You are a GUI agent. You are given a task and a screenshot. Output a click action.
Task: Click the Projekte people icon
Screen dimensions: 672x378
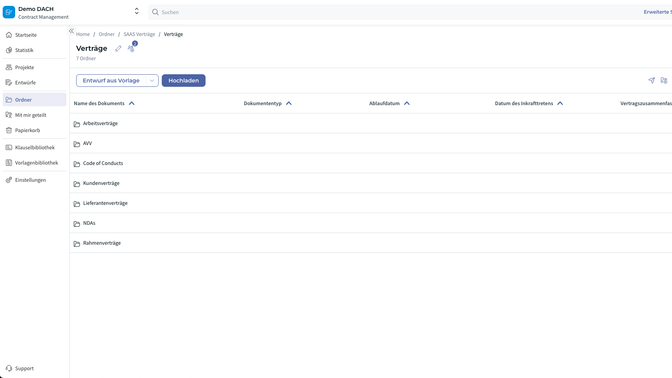coord(9,67)
